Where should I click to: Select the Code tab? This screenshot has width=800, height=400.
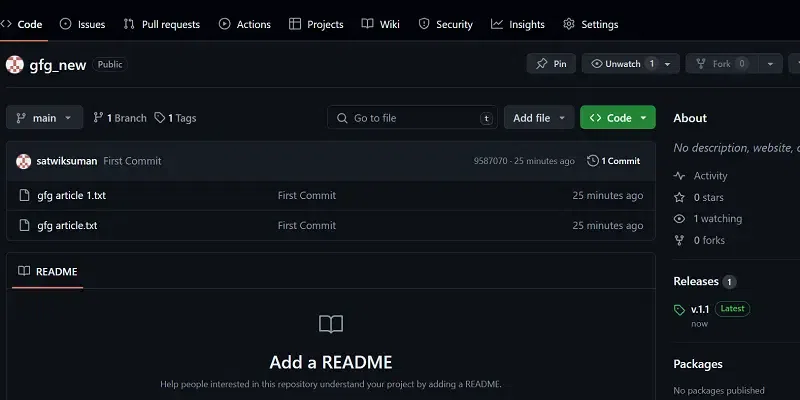pos(21,24)
